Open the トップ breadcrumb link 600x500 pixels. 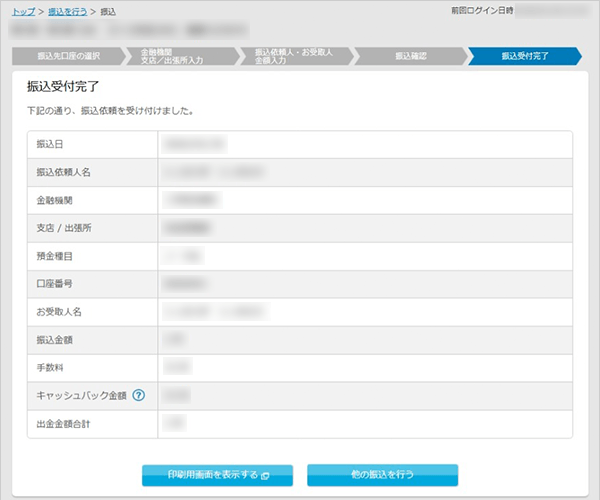[23, 11]
